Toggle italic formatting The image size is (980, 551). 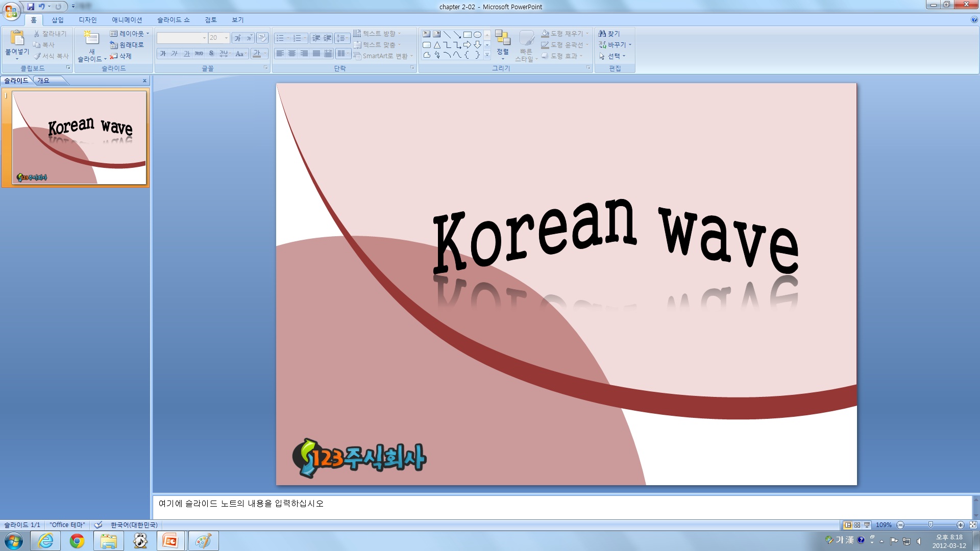(x=175, y=54)
